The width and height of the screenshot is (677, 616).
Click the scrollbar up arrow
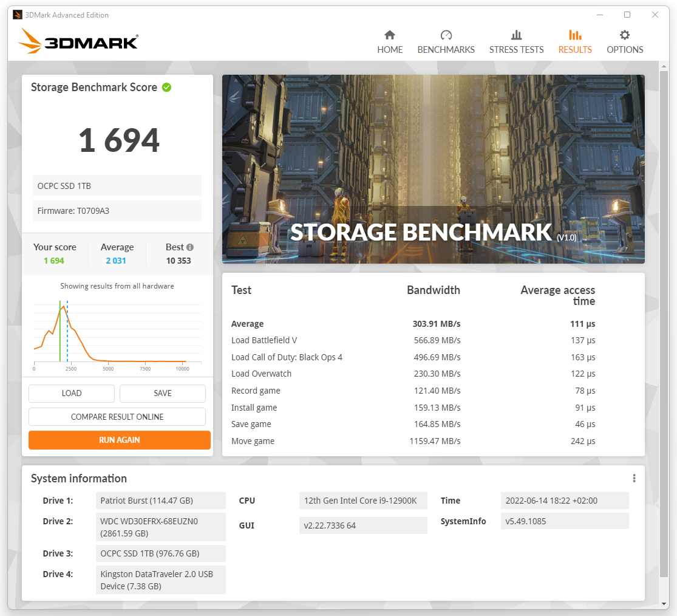tap(664, 66)
